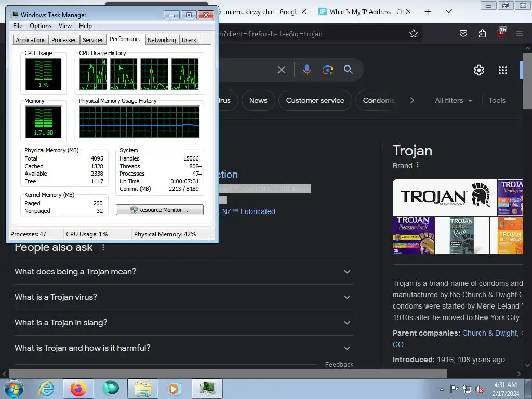Open the uBlock extension icon with badge 16
Viewport: 532px width, 399px height.
[501, 32]
